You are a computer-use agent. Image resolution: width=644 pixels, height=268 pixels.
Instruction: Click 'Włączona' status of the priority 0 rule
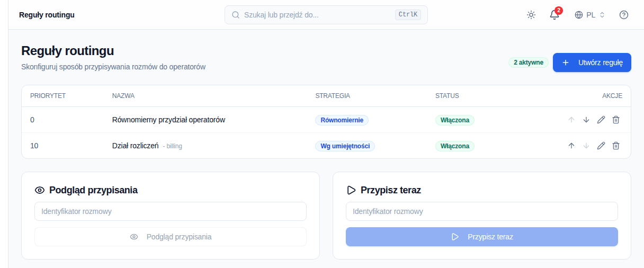click(x=455, y=120)
